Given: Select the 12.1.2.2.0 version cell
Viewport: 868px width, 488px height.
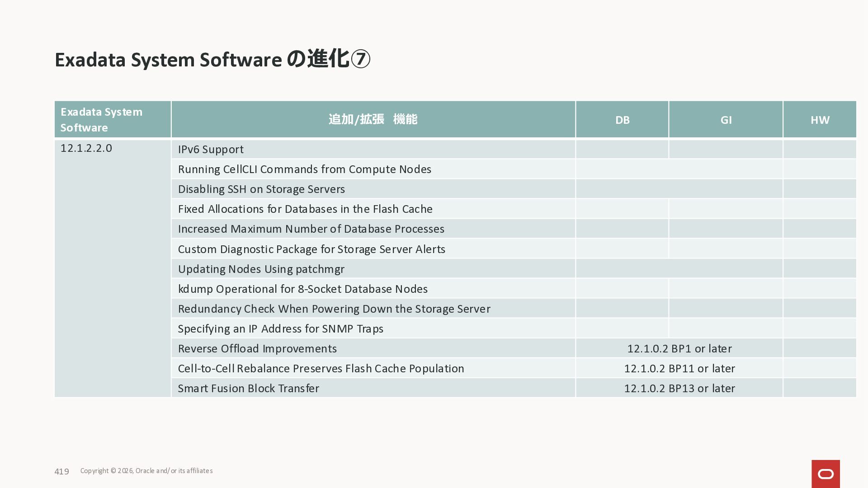Looking at the screenshot, I should coord(86,148).
